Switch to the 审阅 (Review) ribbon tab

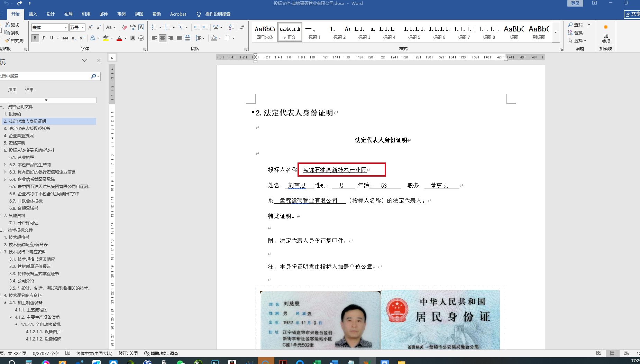[x=121, y=14]
